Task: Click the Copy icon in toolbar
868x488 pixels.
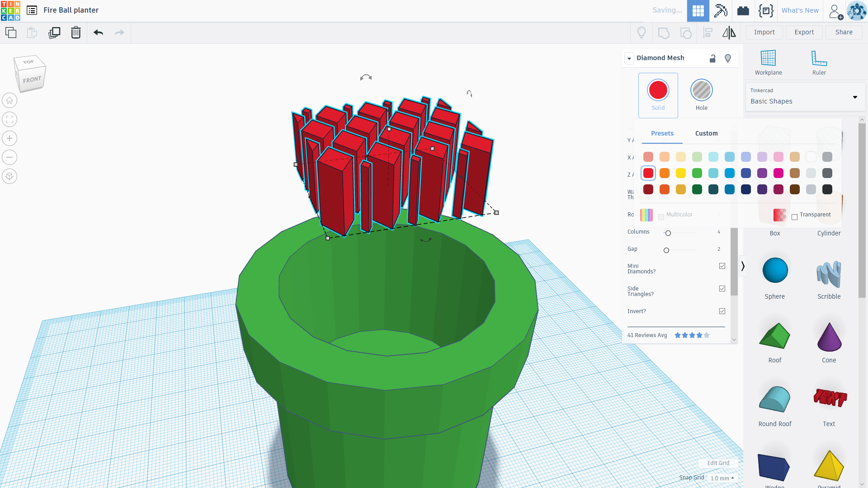Action: pos(10,33)
